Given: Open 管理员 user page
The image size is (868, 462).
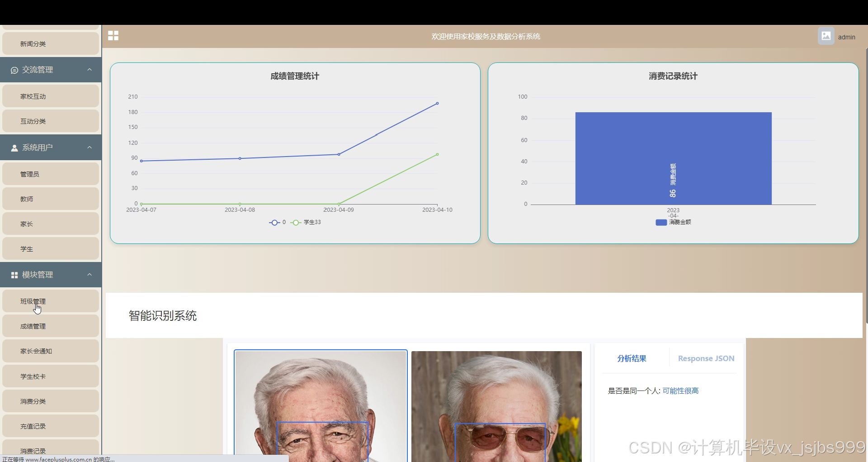Looking at the screenshot, I should click(51, 174).
